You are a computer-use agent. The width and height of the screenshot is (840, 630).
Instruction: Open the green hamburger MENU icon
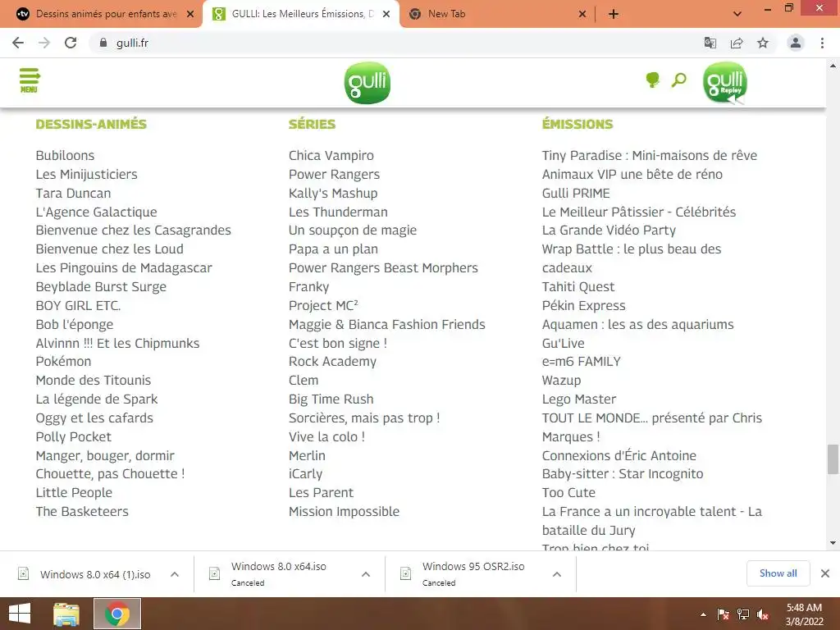[x=30, y=80]
